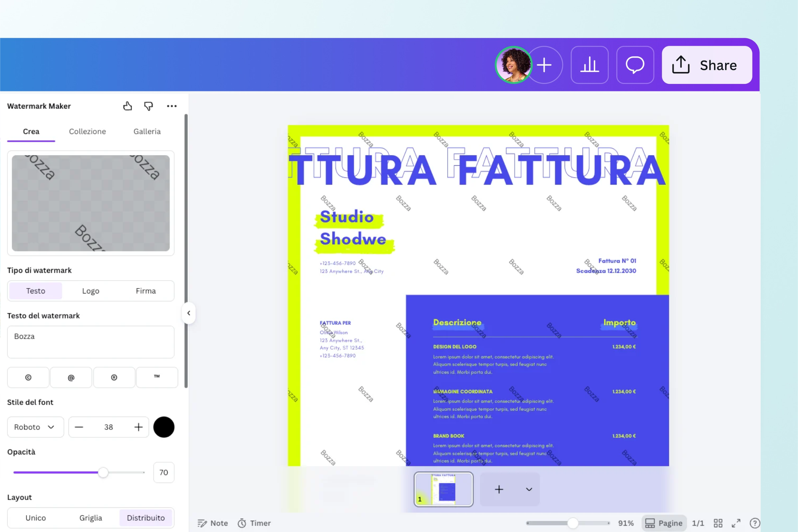The width and height of the screenshot is (798, 532).
Task: Open the analytics bar chart icon
Action: (x=590, y=65)
